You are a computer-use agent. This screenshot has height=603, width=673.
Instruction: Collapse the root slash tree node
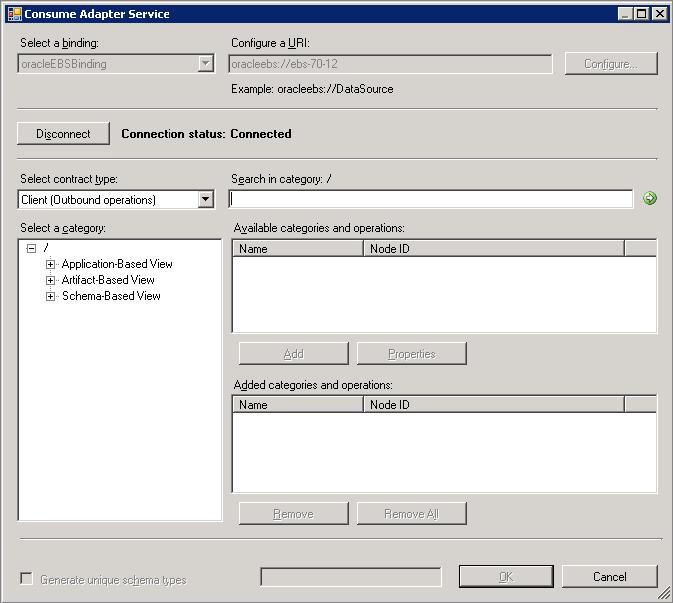tap(31, 248)
